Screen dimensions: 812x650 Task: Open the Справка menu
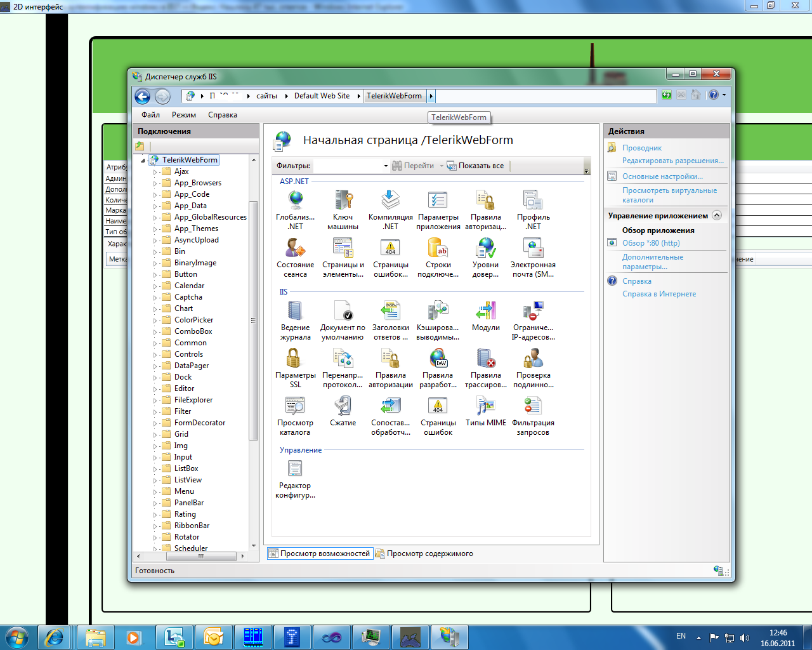pos(223,115)
